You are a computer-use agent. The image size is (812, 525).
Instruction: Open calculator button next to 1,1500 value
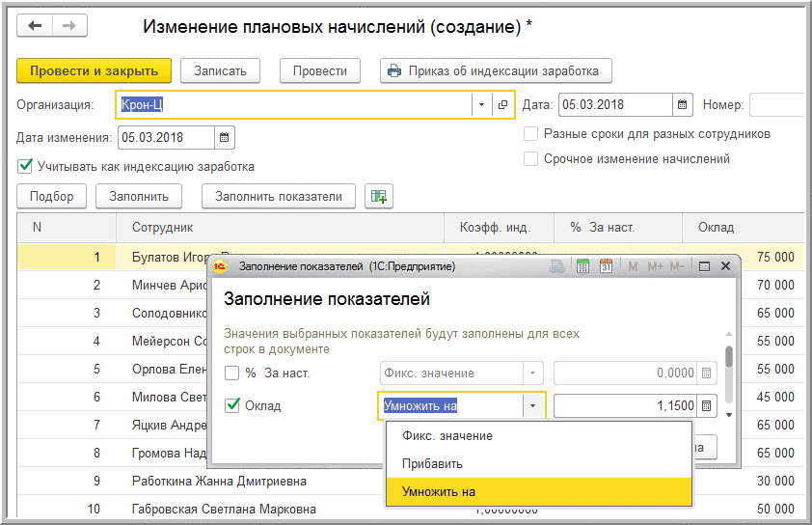707,406
